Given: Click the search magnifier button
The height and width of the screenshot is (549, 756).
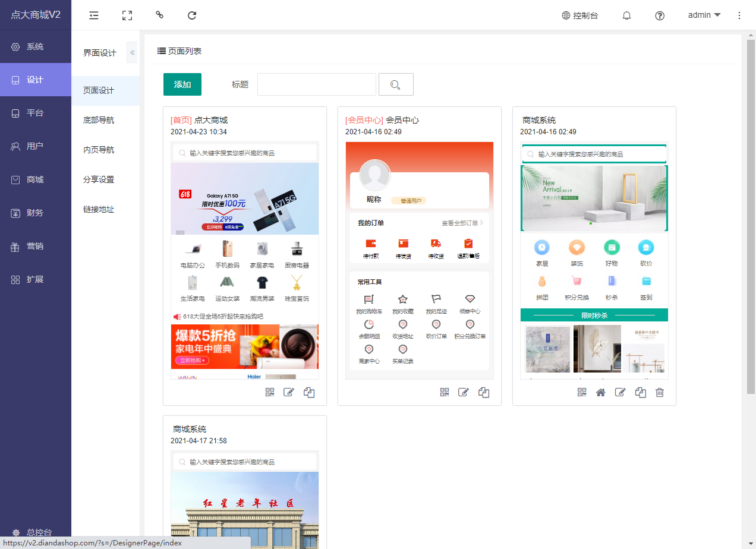Looking at the screenshot, I should coord(396,84).
